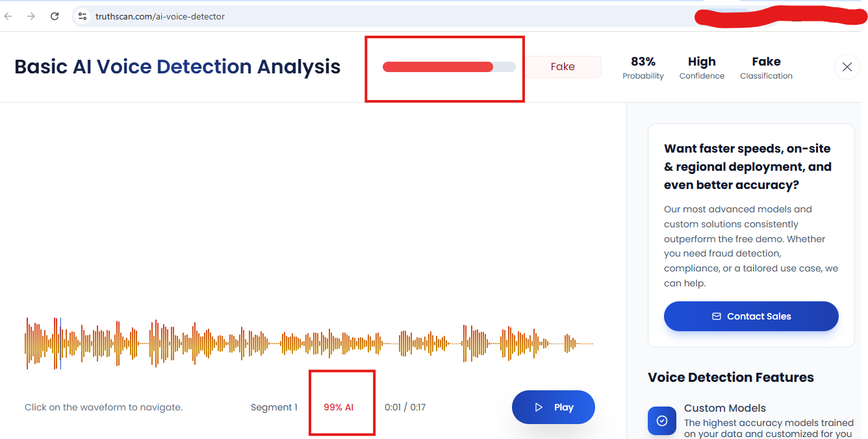The image size is (868, 439).
Task: Click the 0:01 / 0:17 time display
Action: click(x=405, y=407)
